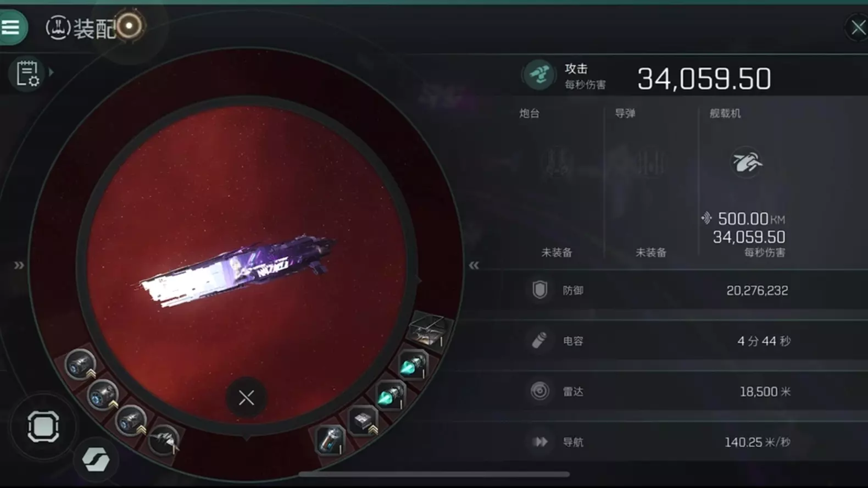The width and height of the screenshot is (868, 488).
Task: Select the first low-slot module icon
Action: (x=80, y=364)
